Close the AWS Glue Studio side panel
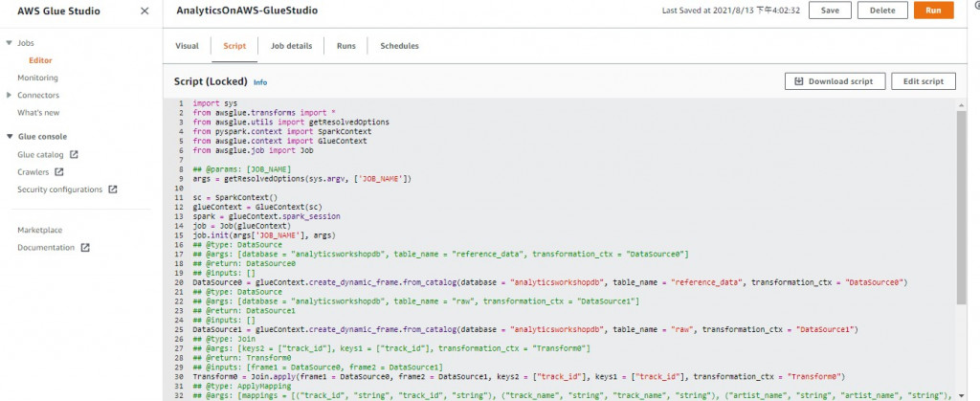This screenshot has width=980, height=401. pos(145,11)
